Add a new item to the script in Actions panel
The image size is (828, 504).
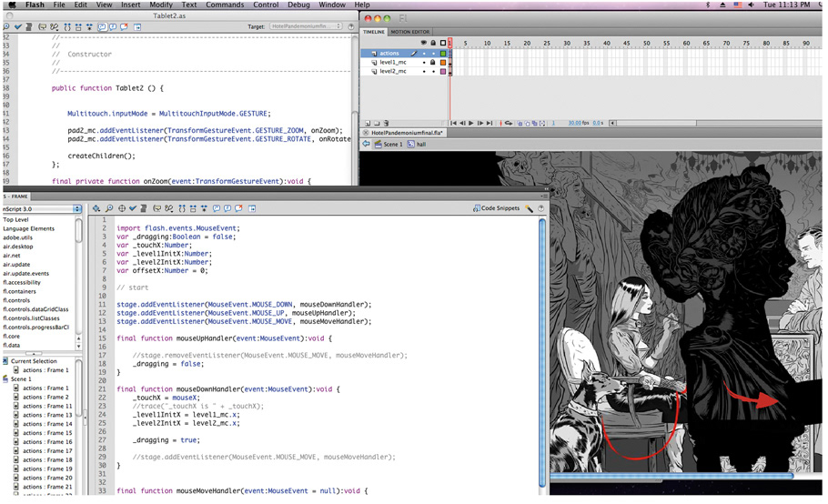point(96,208)
